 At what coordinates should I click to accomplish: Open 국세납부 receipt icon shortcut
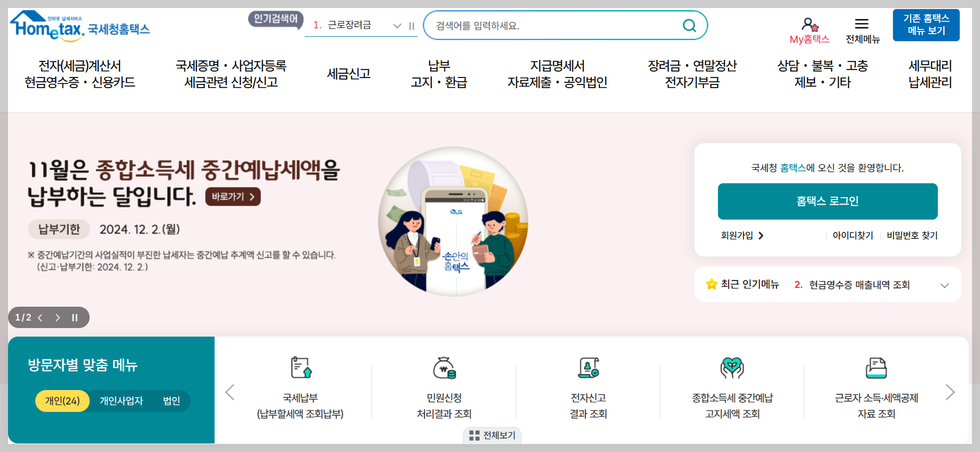(301, 368)
